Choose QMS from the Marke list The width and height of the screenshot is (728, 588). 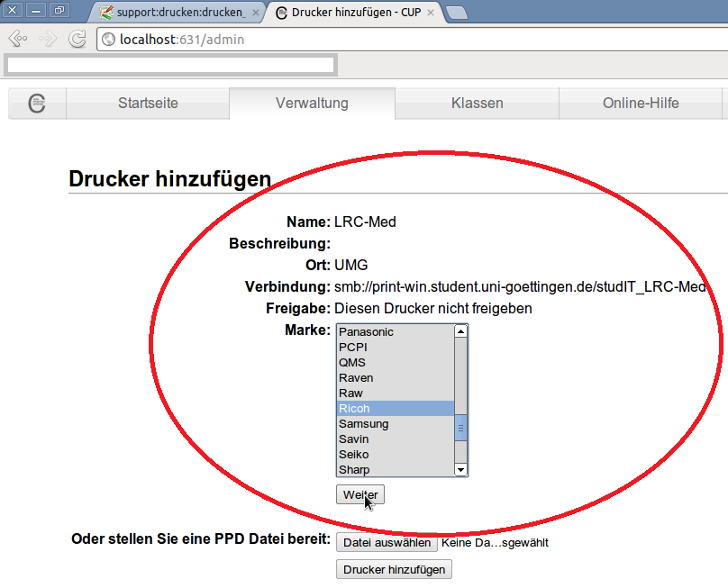point(396,363)
